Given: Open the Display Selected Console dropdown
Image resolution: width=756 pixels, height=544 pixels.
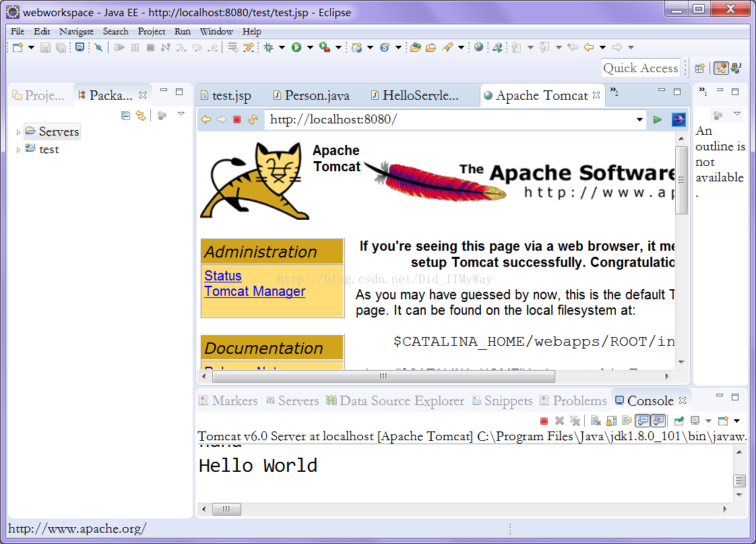Looking at the screenshot, I should click(x=708, y=421).
